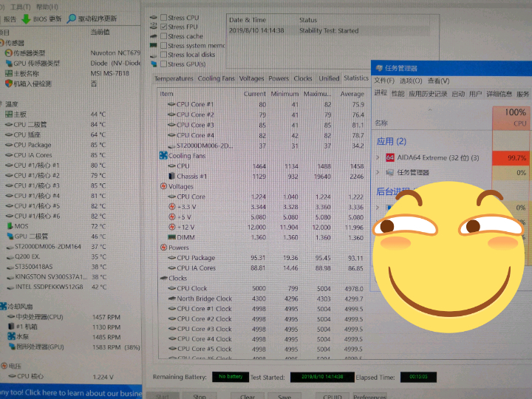Switch to the Temperatures tab
532x399 pixels.
[174, 78]
